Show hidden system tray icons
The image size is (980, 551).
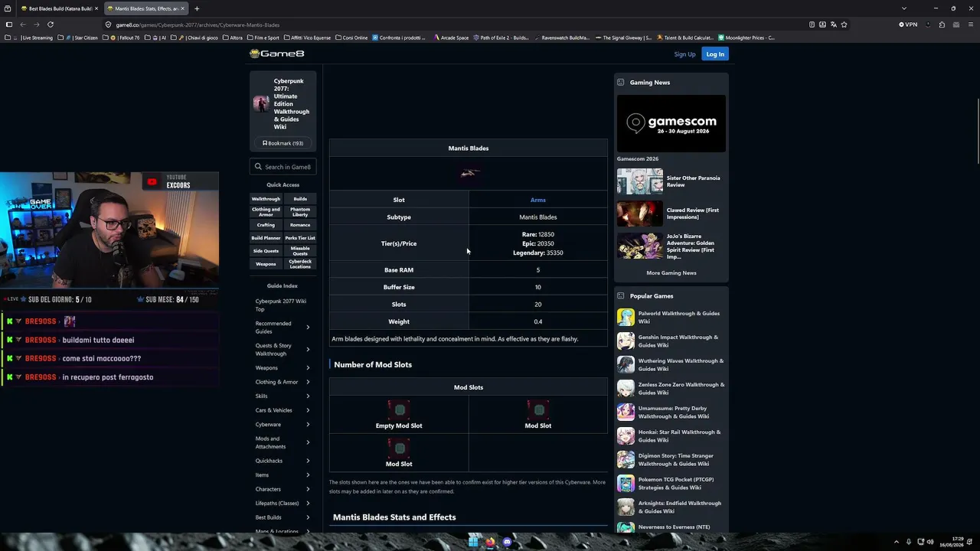pyautogui.click(x=897, y=542)
